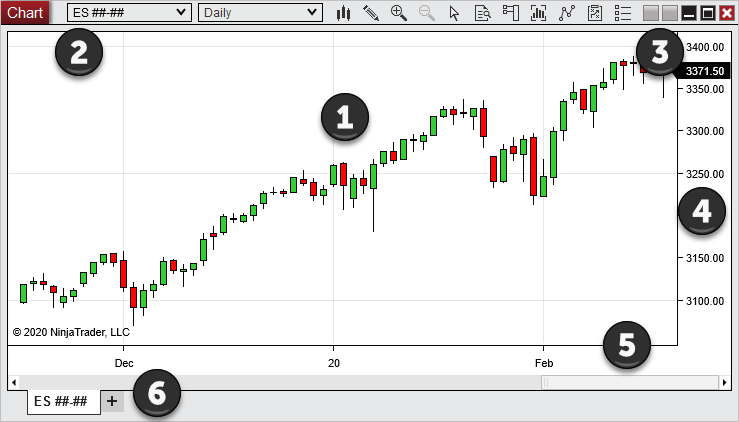Click the 3150.00 price axis label
This screenshot has width=739, height=422.
click(705, 258)
